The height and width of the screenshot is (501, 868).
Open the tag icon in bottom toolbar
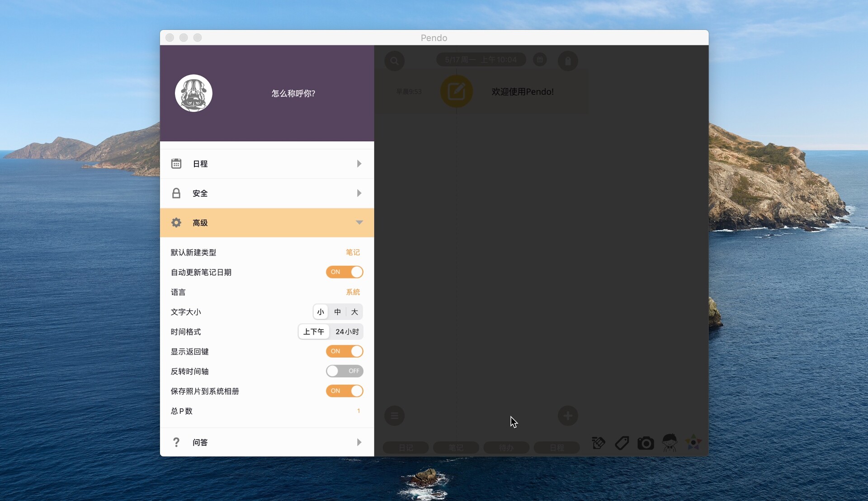621,443
